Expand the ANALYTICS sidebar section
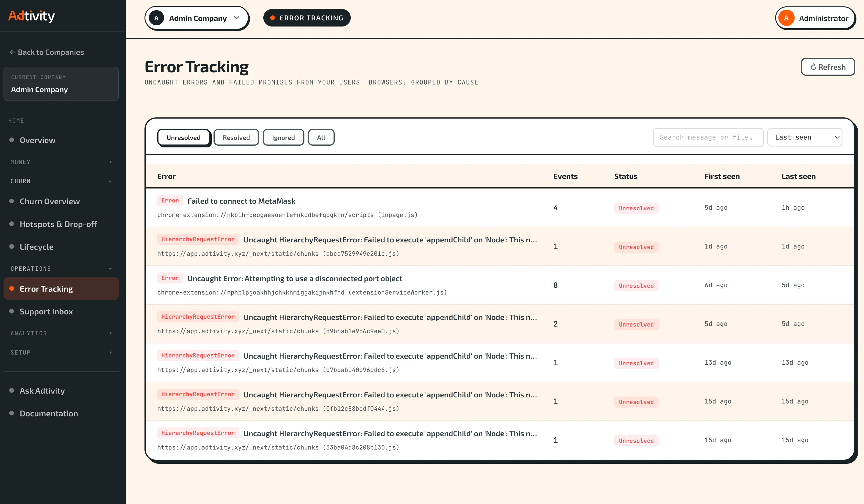This screenshot has width=864, height=504. 61,333
